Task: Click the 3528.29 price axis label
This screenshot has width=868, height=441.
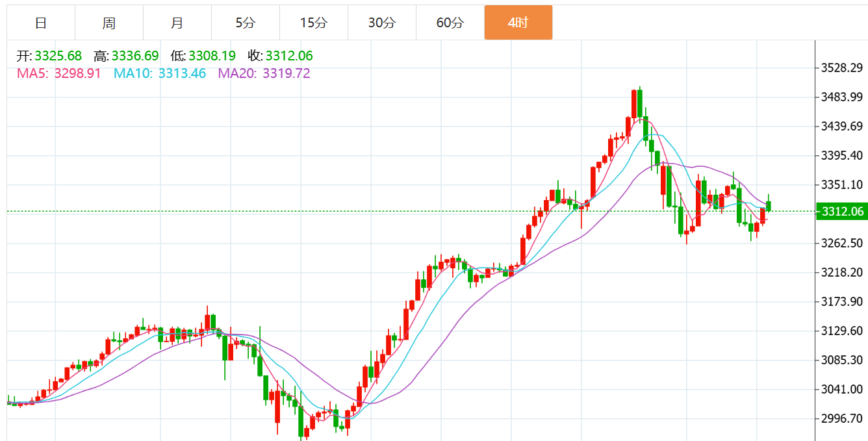Action: tap(842, 68)
